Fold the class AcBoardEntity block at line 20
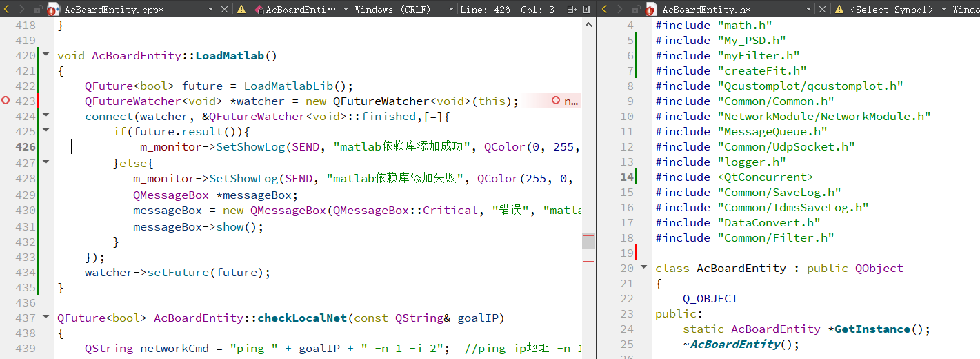The image size is (980, 359). click(643, 267)
